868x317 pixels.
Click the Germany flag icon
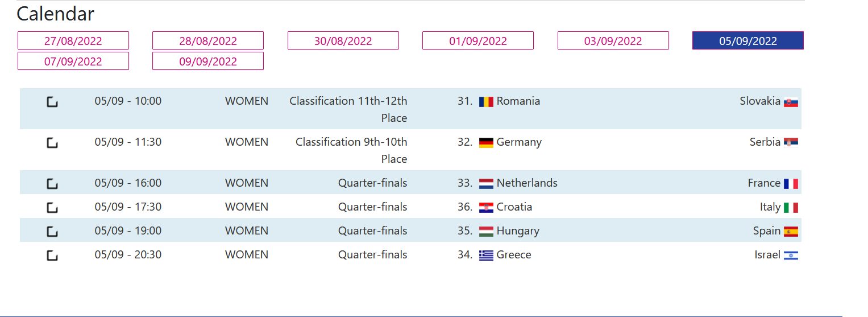coord(486,143)
